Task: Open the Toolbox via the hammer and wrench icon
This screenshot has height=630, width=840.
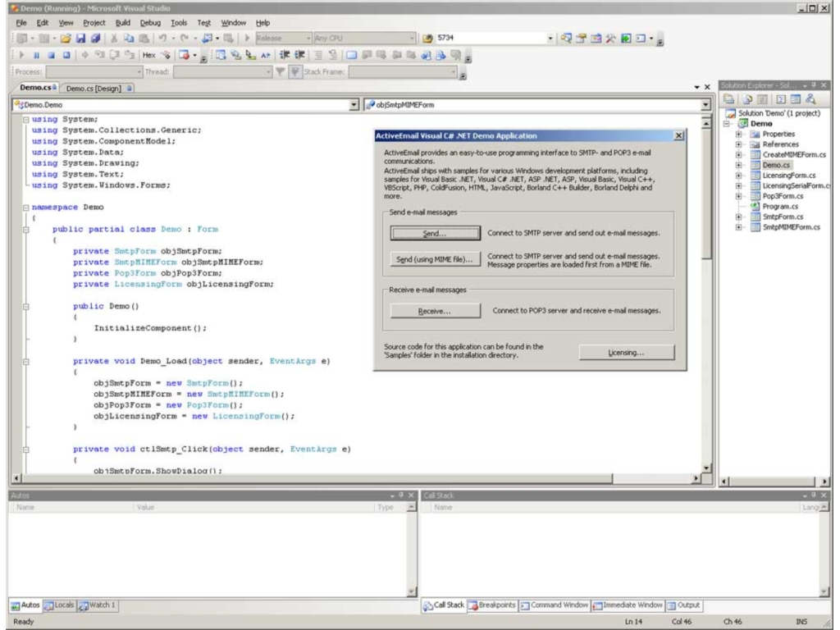Action: (610, 38)
